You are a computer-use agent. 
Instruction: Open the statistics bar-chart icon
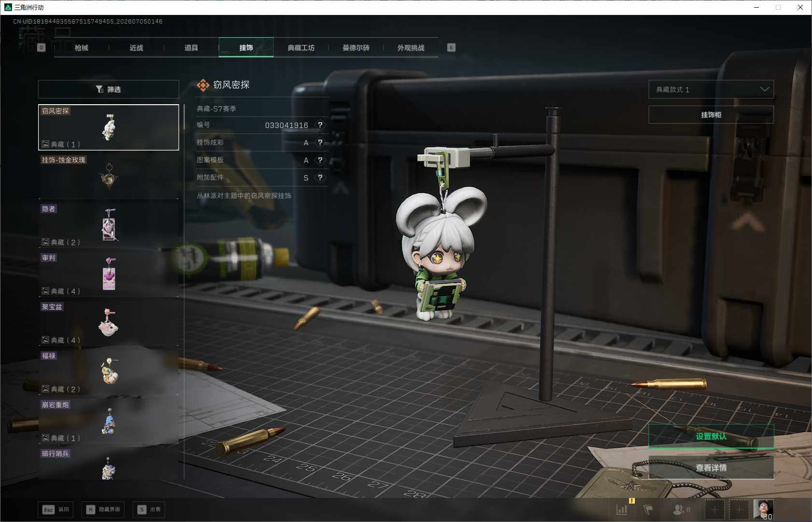click(622, 509)
